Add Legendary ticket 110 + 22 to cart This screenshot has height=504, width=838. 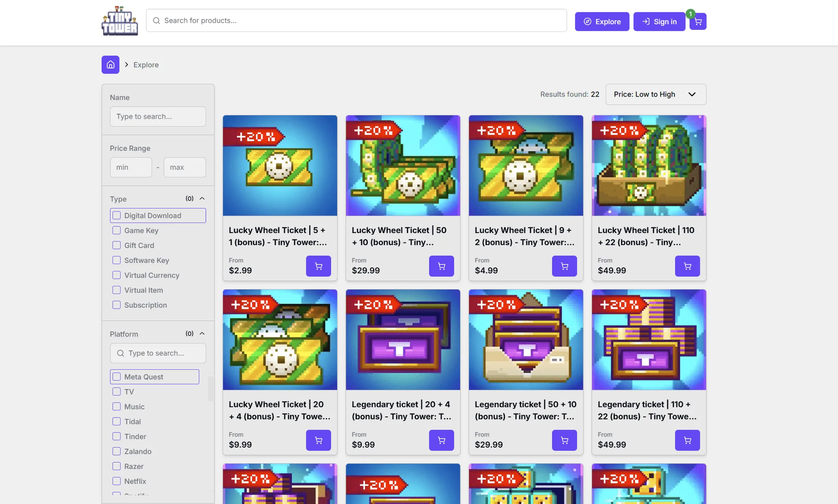[x=687, y=440]
